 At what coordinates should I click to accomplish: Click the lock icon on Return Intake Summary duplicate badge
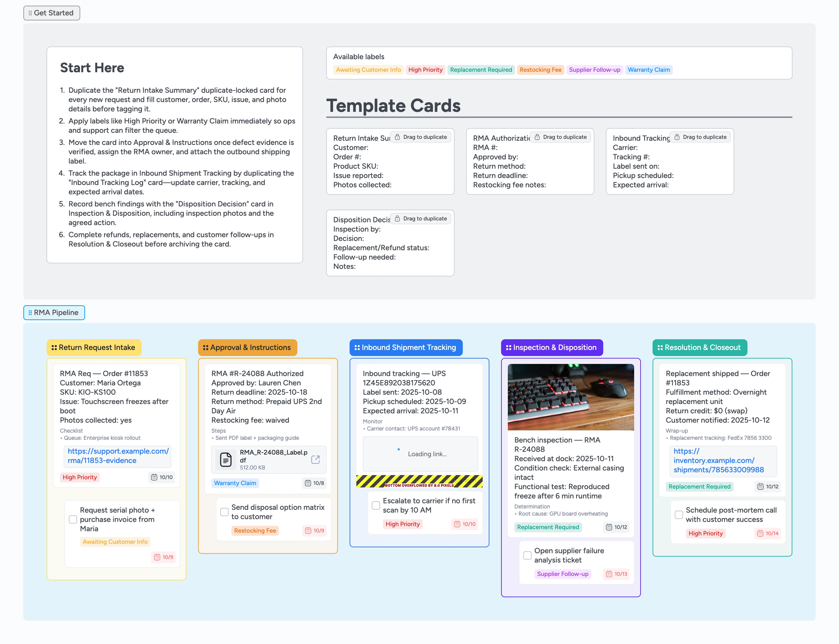tap(397, 137)
